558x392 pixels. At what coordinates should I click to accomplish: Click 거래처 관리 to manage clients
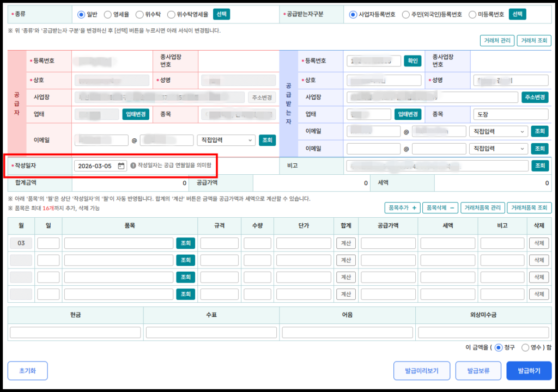click(497, 40)
